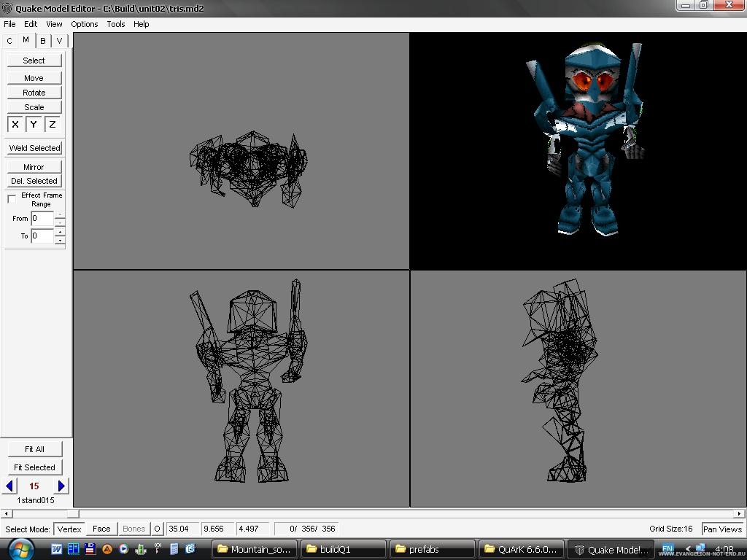Toggle the X axis constraint button
Viewport: 747px width, 560px height.
pyautogui.click(x=15, y=125)
